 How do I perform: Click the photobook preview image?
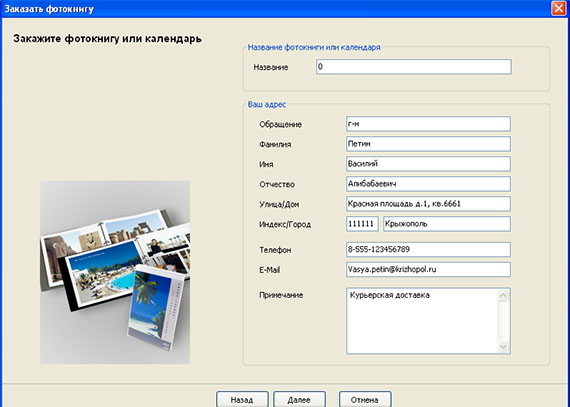(115, 272)
